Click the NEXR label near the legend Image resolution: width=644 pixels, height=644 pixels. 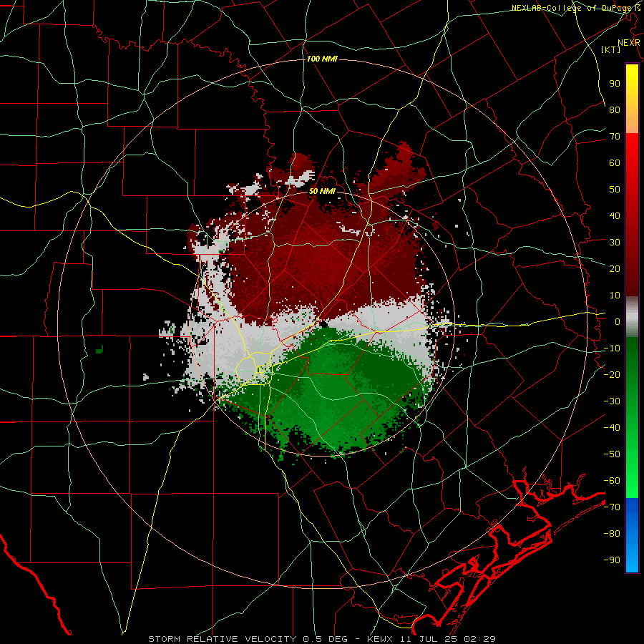pyautogui.click(x=628, y=43)
